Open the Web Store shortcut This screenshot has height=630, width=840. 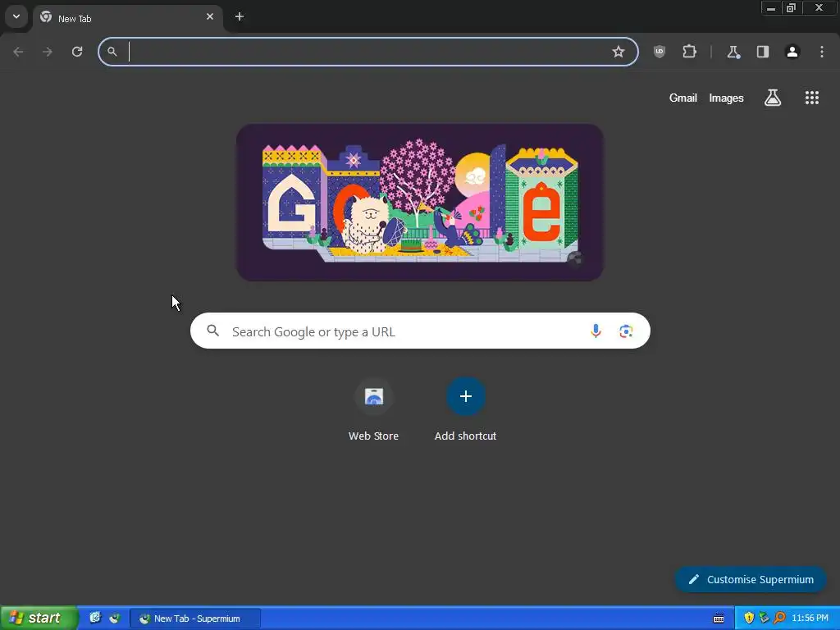[373, 410]
